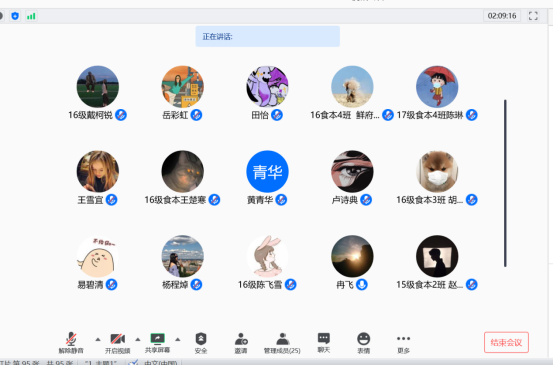Open the Invite participants icon

point(241,339)
